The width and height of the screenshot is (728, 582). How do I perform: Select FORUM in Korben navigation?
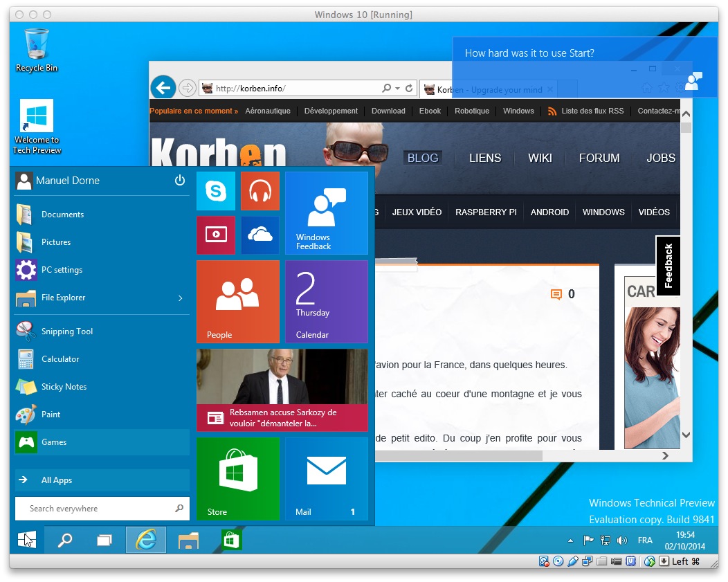(x=599, y=158)
